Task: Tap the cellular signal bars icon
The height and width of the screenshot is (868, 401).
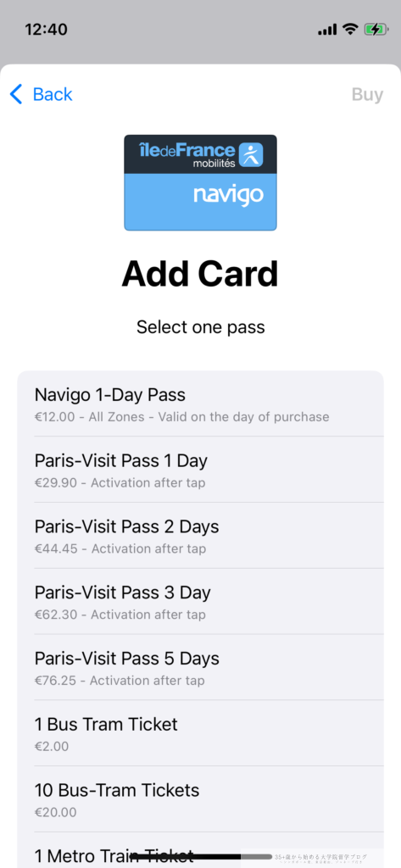Action: coord(326,30)
